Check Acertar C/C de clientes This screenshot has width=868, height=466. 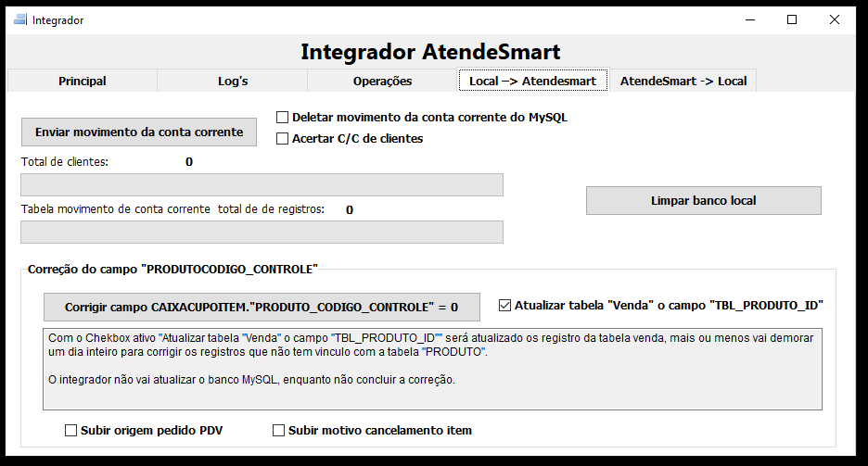[x=282, y=139]
